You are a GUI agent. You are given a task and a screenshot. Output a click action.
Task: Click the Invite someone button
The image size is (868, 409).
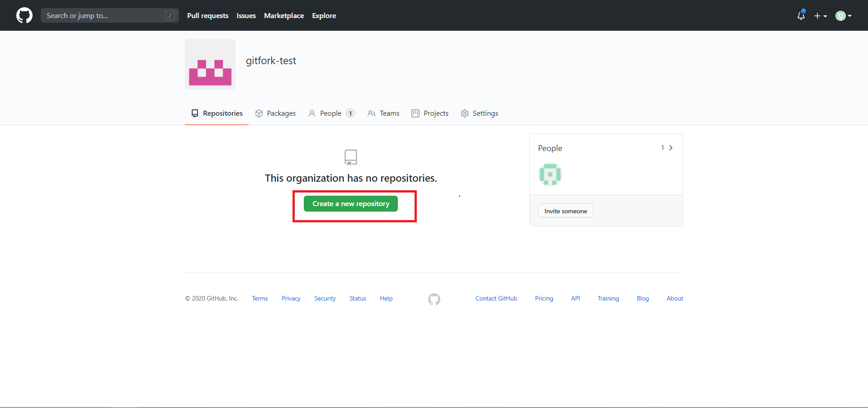566,211
